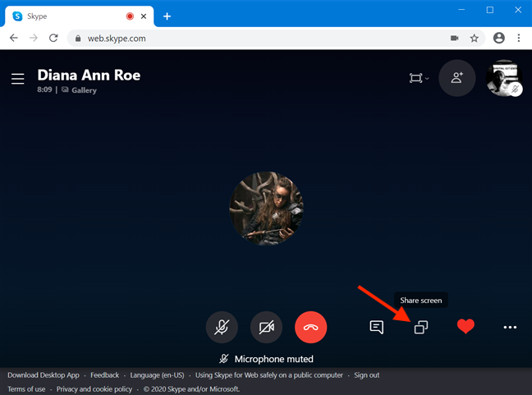
Task: Turn on the video camera button
Action: click(x=266, y=327)
